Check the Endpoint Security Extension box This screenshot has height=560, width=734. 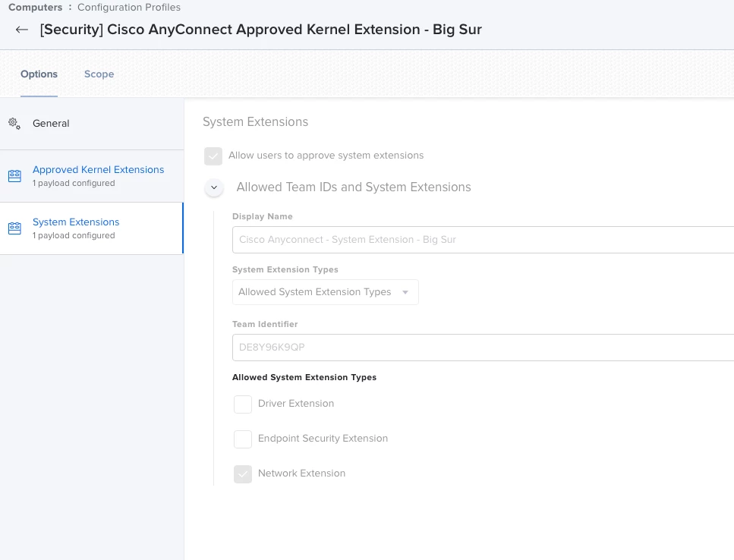[x=243, y=439]
